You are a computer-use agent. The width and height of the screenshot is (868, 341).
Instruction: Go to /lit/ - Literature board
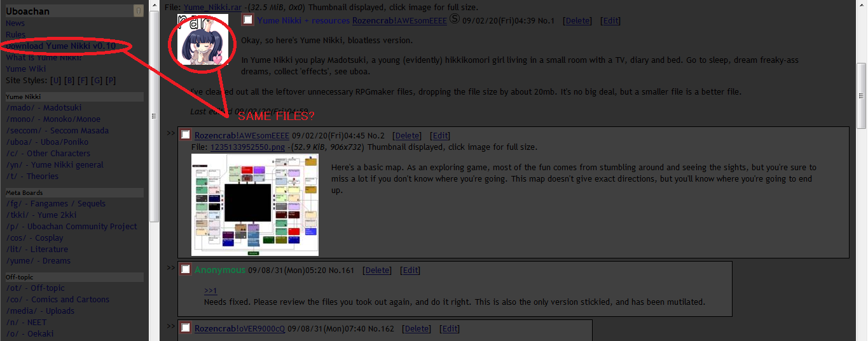pyautogui.click(x=37, y=250)
